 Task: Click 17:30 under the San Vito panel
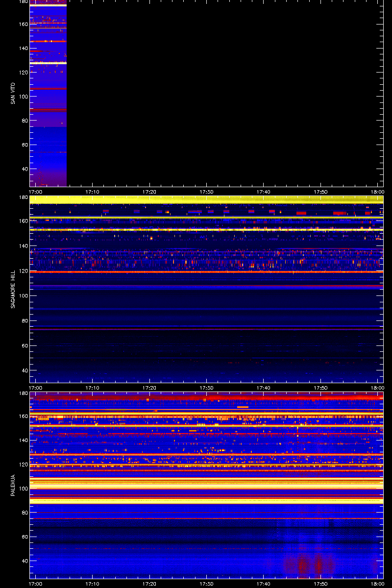[x=206, y=192]
